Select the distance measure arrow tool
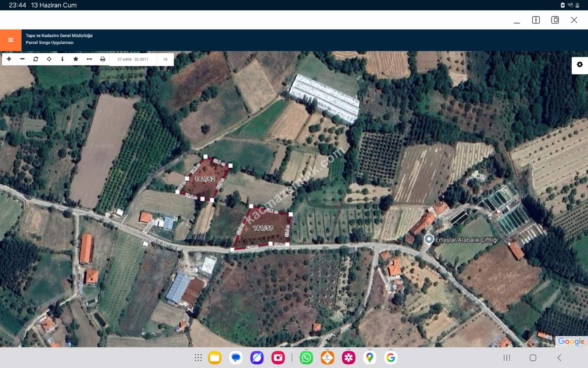The image size is (588, 368). point(89,59)
